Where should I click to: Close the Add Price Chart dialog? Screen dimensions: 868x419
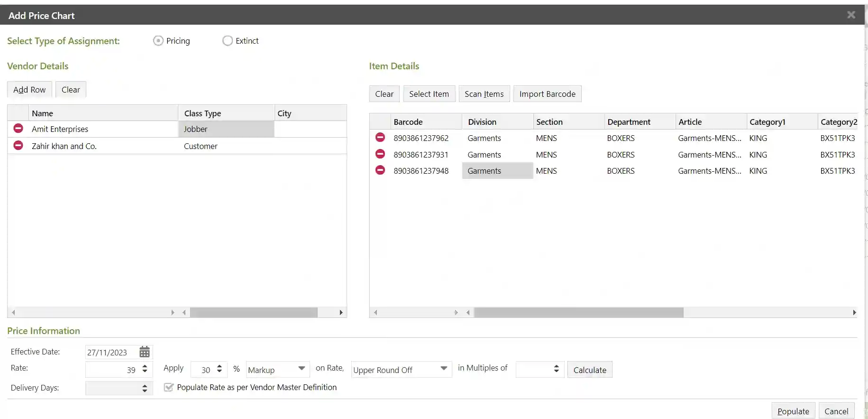[x=851, y=15]
